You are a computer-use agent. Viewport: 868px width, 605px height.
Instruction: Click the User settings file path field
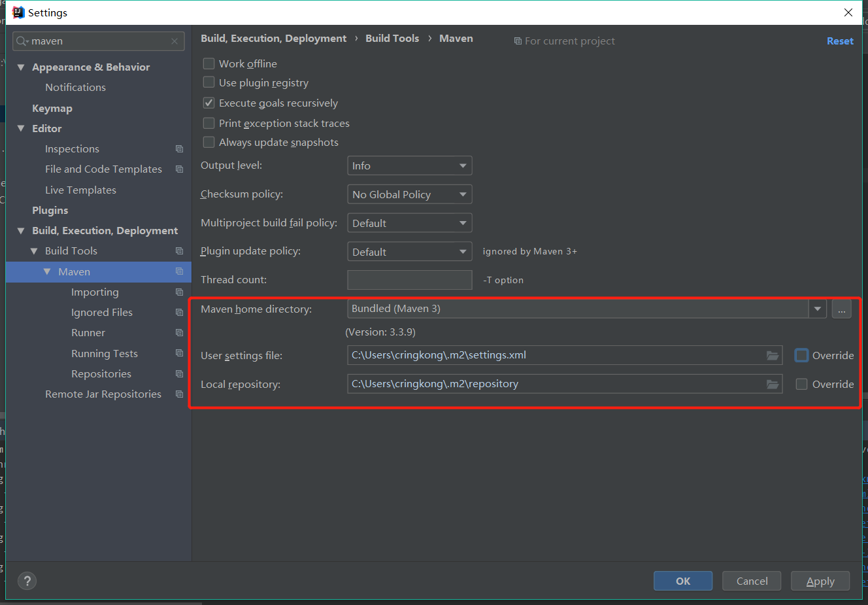[x=565, y=355]
